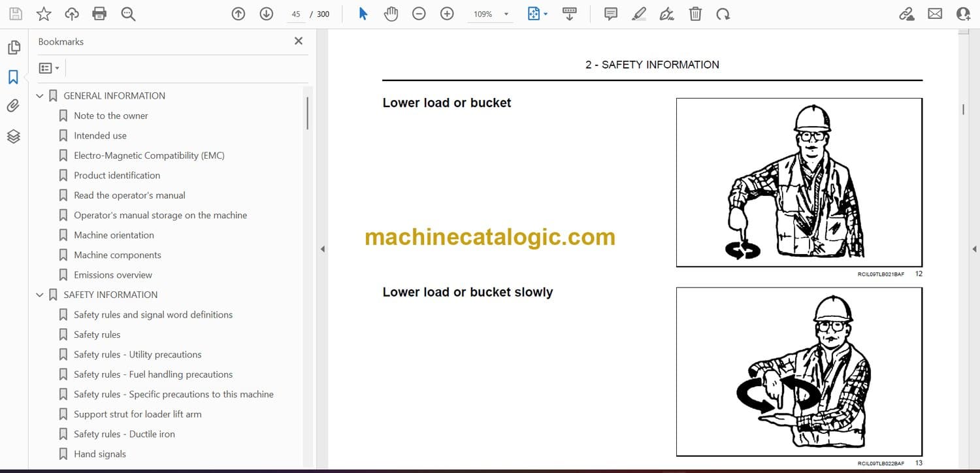Viewport: 980px width, 473px height.
Task: Open the Hand signals bookmark
Action: 99,454
